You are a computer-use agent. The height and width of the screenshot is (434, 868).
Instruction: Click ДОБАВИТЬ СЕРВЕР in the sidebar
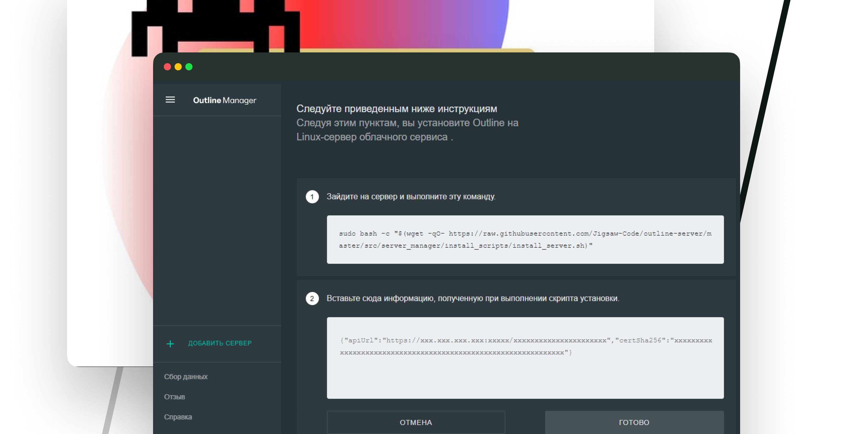pos(220,343)
